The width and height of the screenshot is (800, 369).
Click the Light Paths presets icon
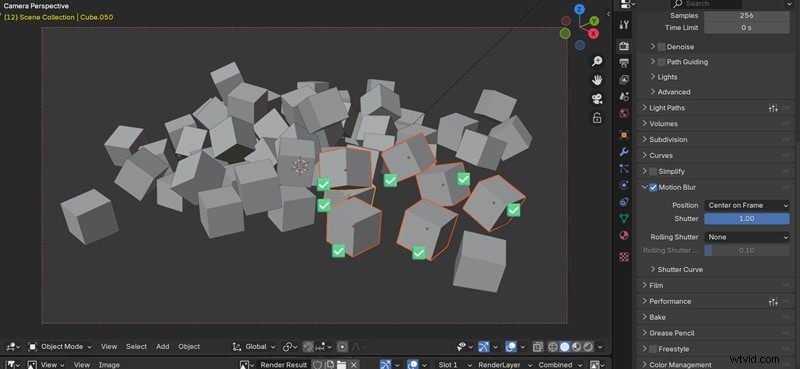773,108
